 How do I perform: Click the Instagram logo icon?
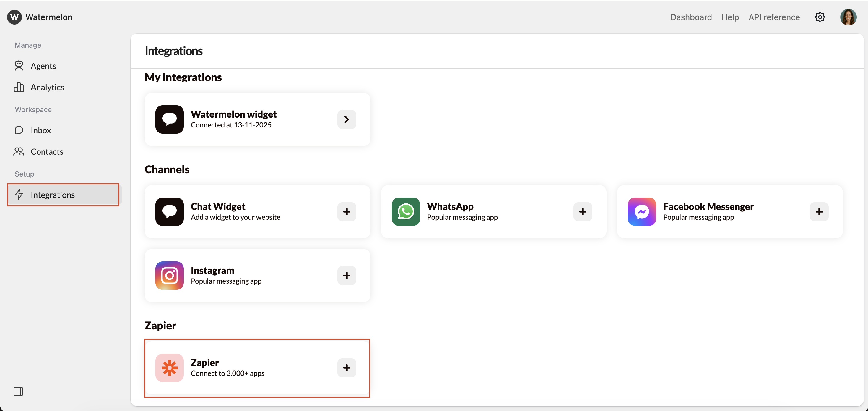click(x=169, y=276)
